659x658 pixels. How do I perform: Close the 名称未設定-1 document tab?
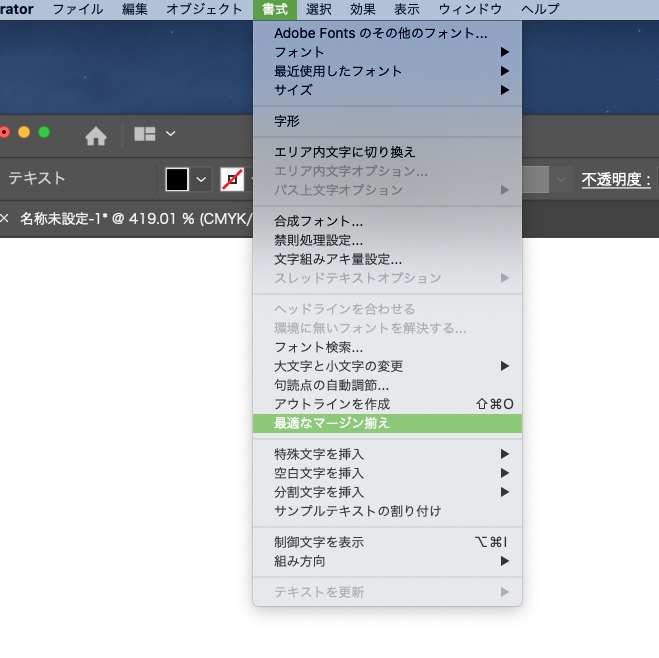point(4,219)
